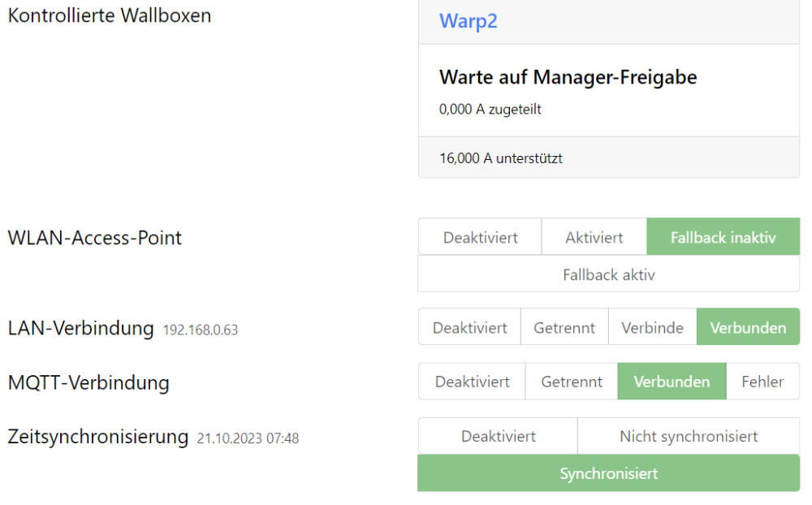Click the LAN IP address 192.168.0.63
The height and width of the screenshot is (505, 812).
coord(201,330)
